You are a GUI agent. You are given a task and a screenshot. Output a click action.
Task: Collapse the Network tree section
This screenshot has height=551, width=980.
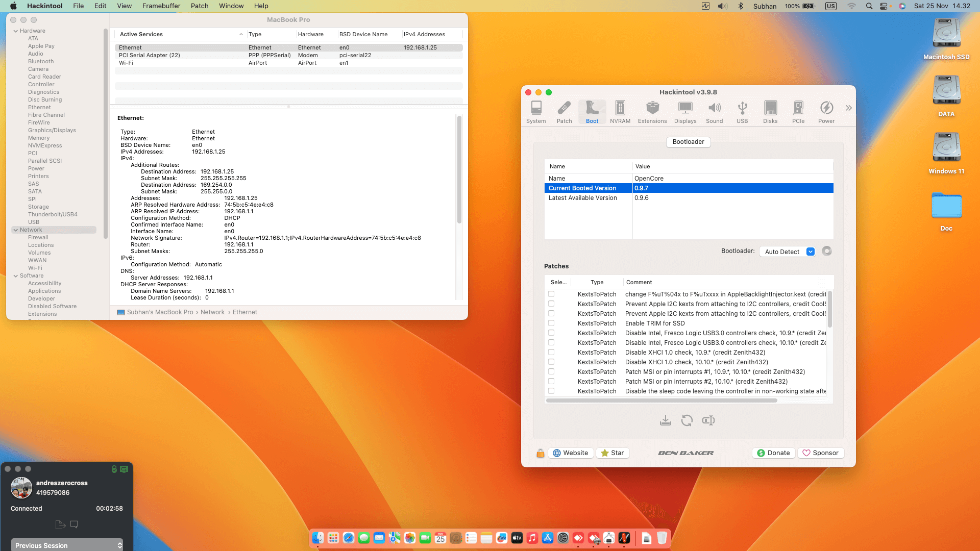(16, 230)
